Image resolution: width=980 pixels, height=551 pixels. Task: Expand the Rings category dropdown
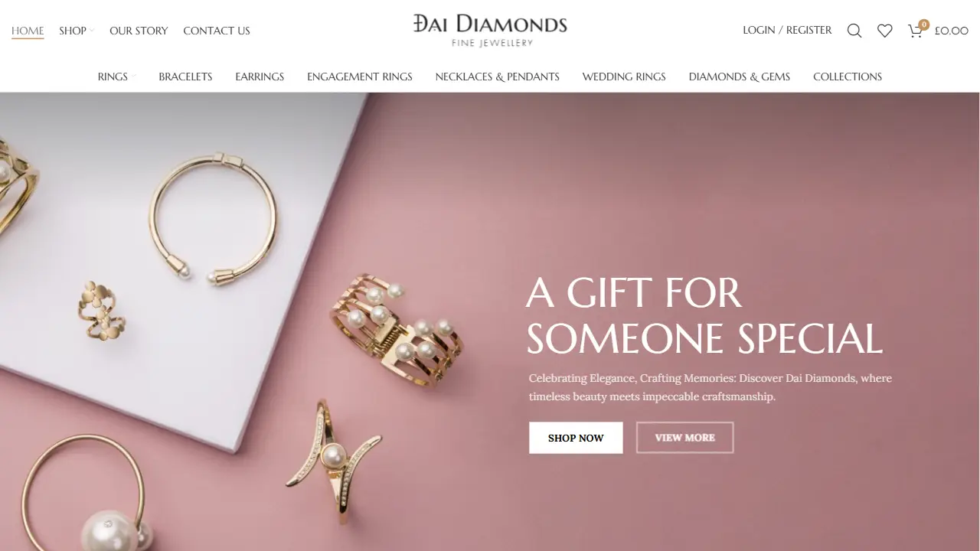[116, 77]
